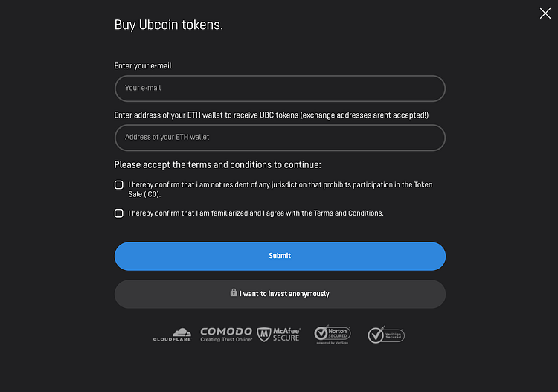Open the Terms and Conditions link text
558x392 pixels.
pos(347,213)
